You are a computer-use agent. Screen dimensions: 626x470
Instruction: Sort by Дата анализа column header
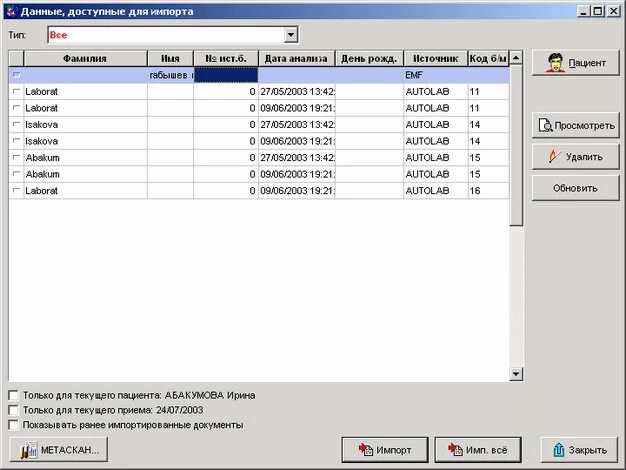pyautogui.click(x=297, y=59)
